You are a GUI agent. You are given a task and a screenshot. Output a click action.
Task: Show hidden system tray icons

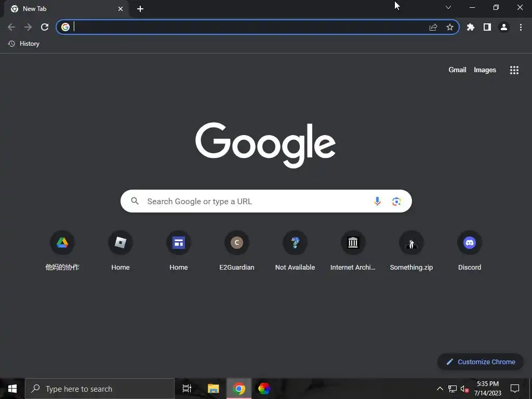(440, 389)
